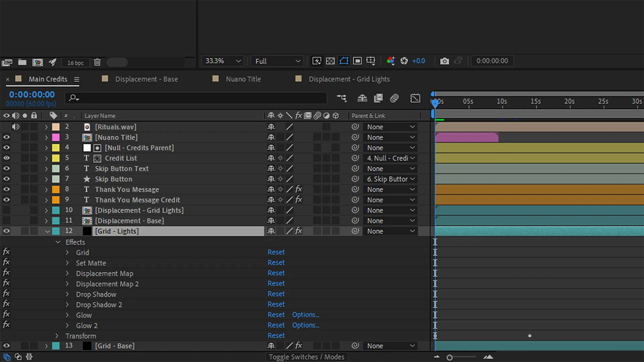Expand Layer Switches pane icon at bottom

[x=7, y=357]
